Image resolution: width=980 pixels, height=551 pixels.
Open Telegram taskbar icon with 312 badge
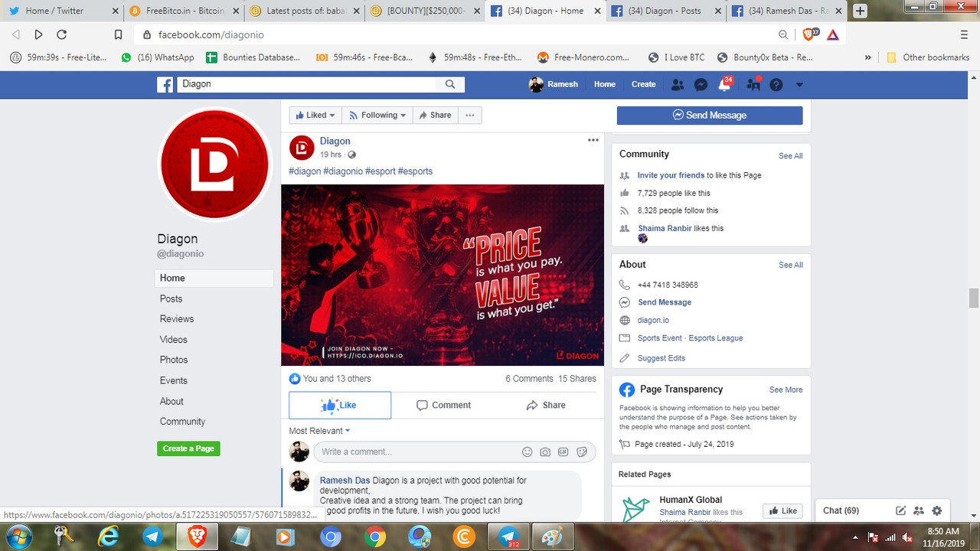coord(509,536)
